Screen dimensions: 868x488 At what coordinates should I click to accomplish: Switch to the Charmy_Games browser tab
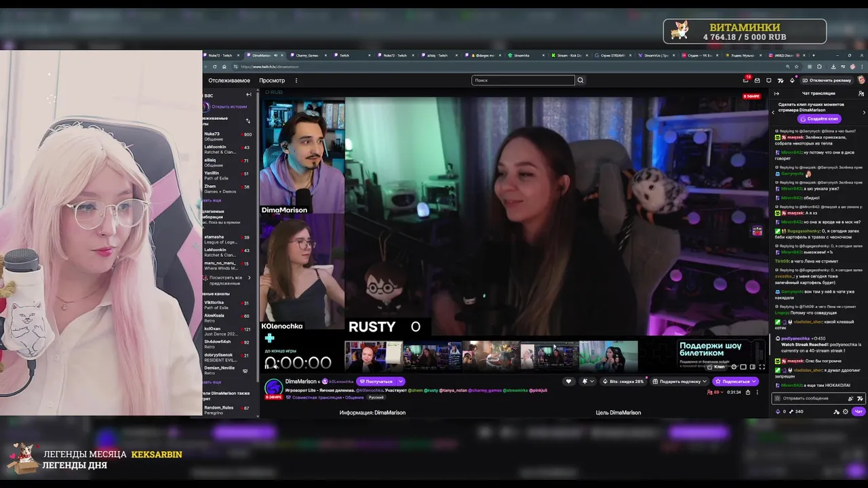307,55
